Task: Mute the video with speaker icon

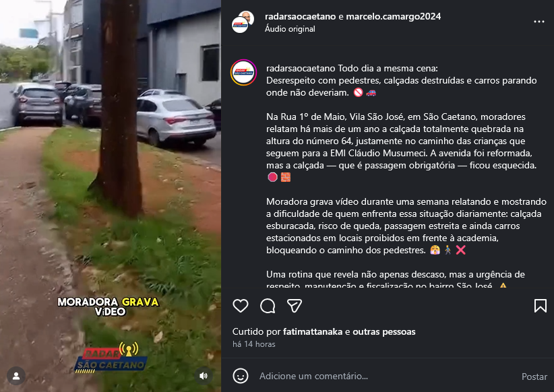Action: tap(204, 376)
